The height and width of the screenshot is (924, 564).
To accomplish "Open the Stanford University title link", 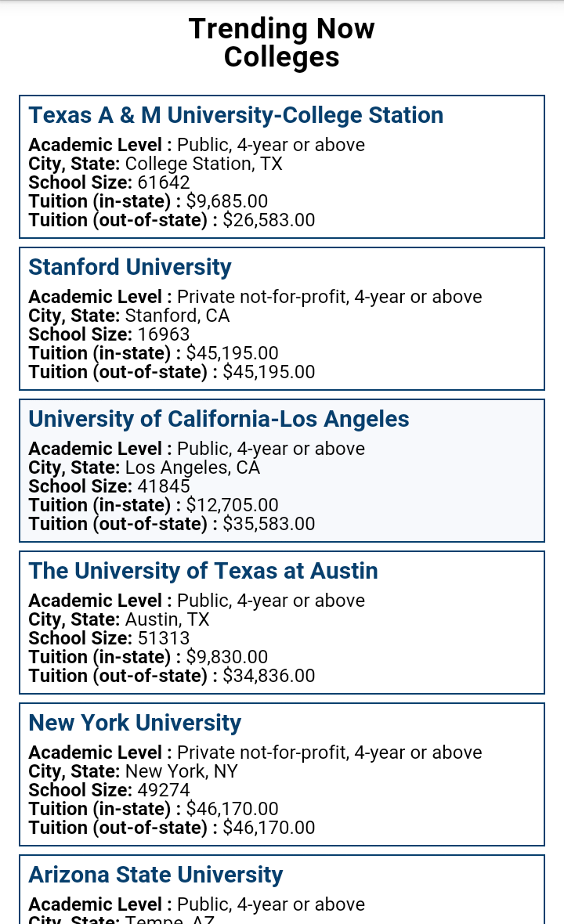I will [130, 267].
